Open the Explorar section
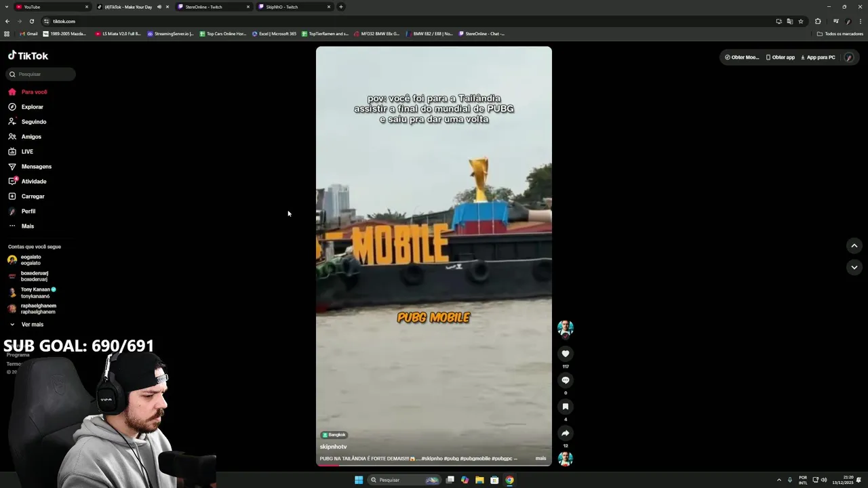868x488 pixels. point(26,107)
